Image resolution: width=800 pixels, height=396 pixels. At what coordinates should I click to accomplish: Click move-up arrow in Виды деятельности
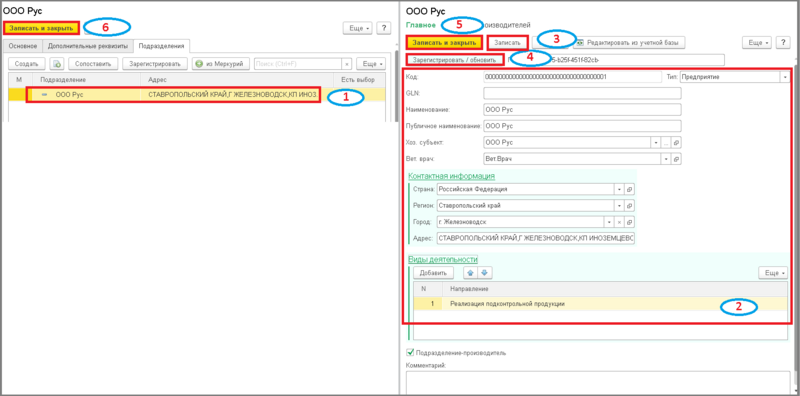tap(470, 273)
